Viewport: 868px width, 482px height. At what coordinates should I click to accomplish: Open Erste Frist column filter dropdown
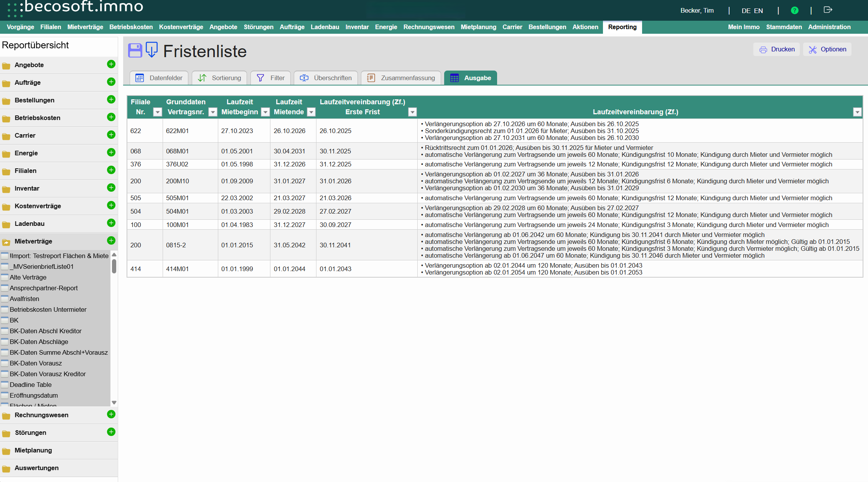[x=412, y=112]
